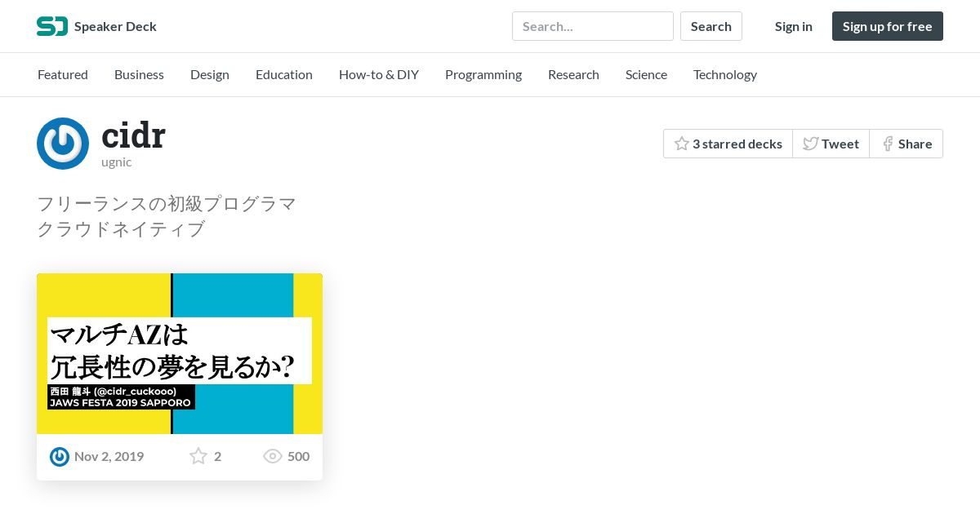Click the star count 2
Screen dimensions: 980x514
click(x=217, y=456)
